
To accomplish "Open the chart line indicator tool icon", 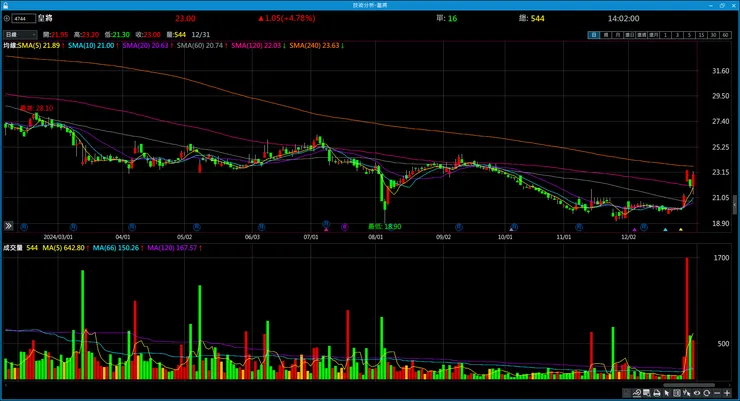I will tap(637, 393).
